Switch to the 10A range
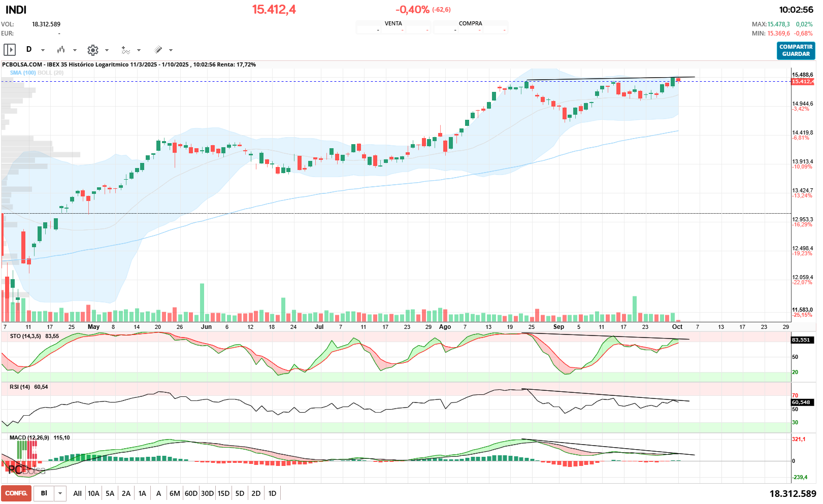The height and width of the screenshot is (504, 823). point(93,493)
